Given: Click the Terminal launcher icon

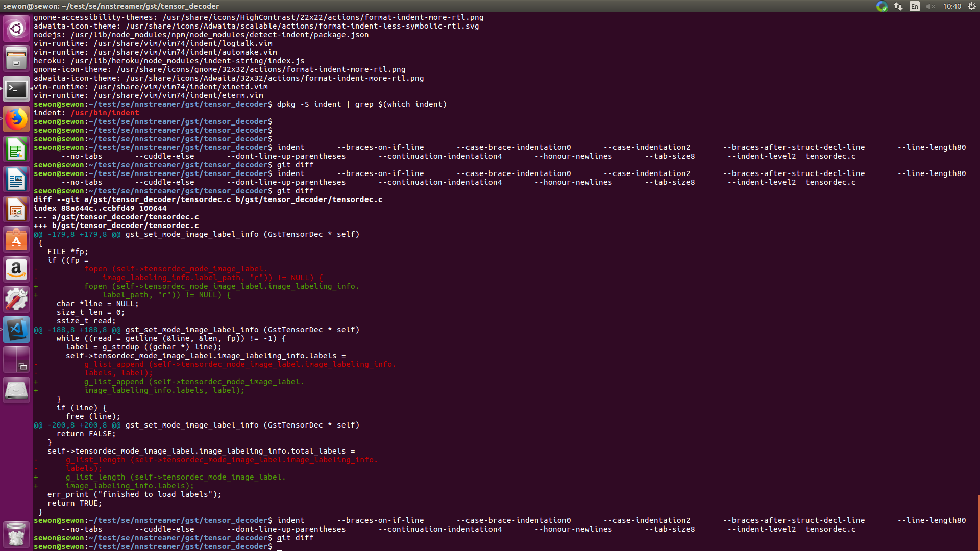Looking at the screenshot, I should click(16, 90).
